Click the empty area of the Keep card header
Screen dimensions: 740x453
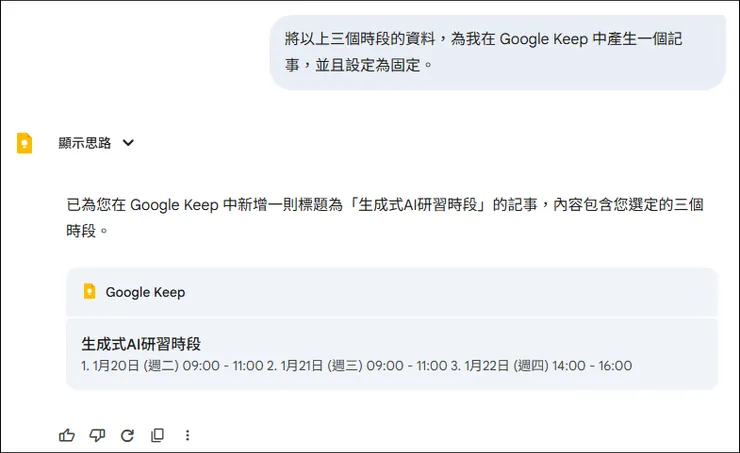(x=450, y=292)
